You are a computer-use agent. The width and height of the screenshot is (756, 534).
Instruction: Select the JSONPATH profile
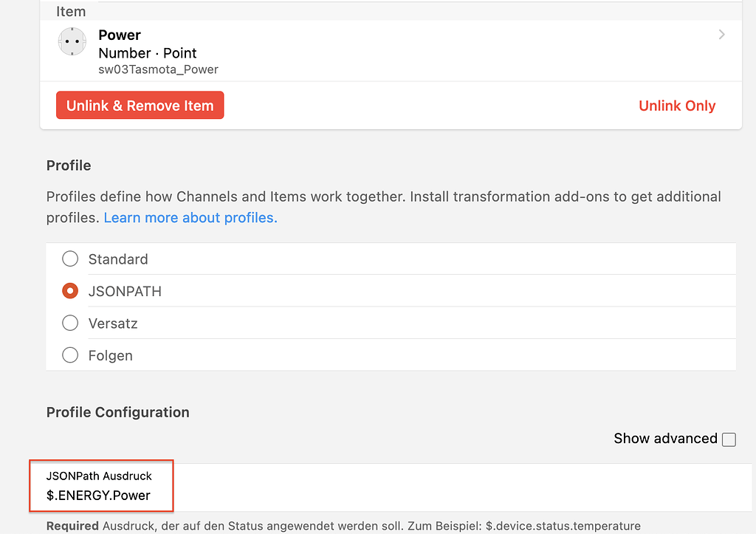click(70, 291)
